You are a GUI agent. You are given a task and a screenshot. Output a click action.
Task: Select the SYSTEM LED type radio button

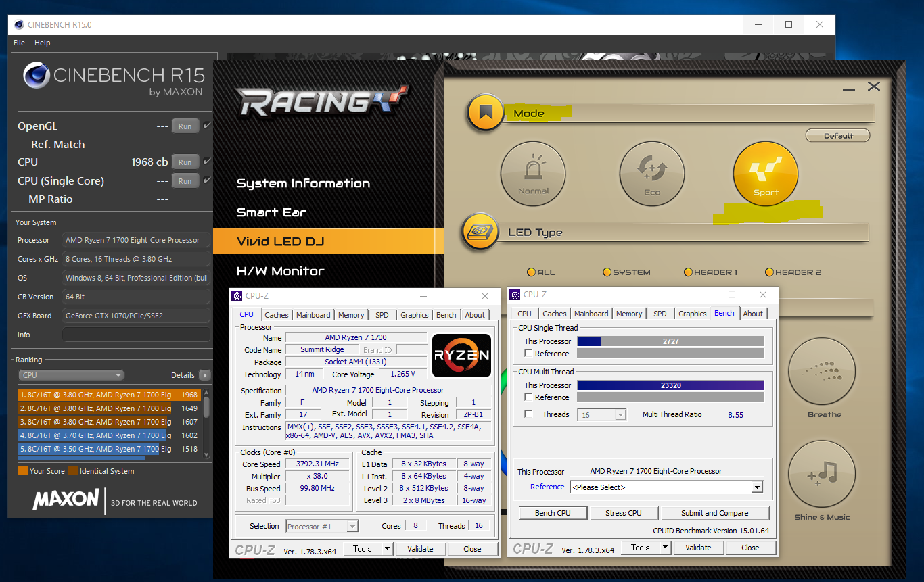pyautogui.click(x=607, y=272)
